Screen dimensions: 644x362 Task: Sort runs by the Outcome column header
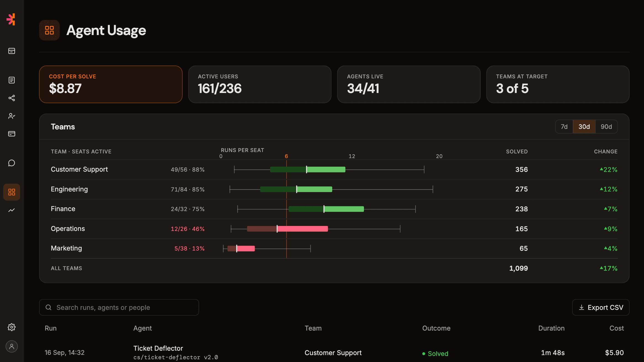point(436,328)
